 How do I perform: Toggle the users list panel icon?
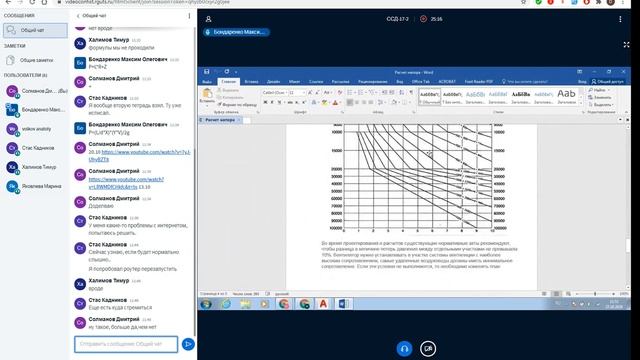point(209,19)
